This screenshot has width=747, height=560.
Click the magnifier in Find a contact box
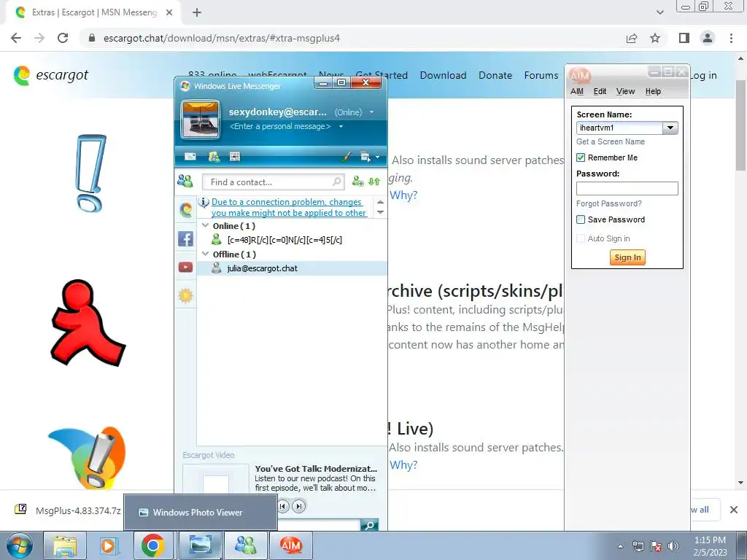click(336, 182)
